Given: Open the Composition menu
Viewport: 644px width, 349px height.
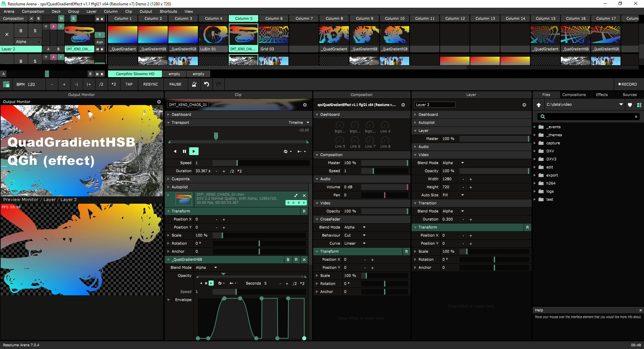Looking at the screenshot, I should coord(33,11).
